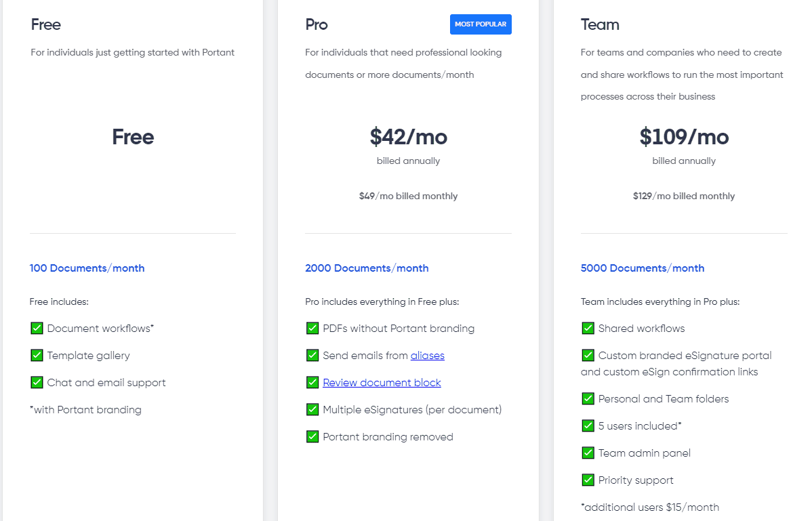Screen dimensions: 812x521
Task: Click the green checkmark beside Document workflows
Action: (37, 328)
